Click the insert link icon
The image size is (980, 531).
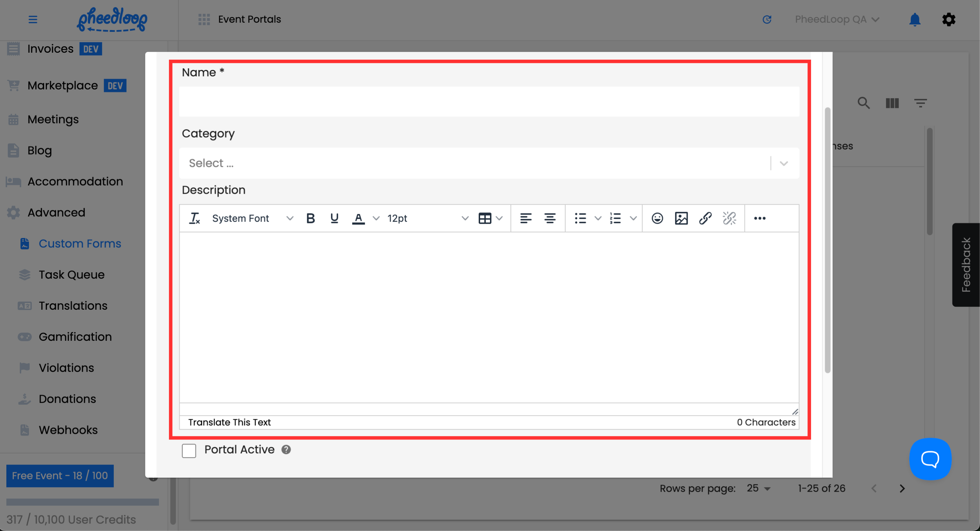click(705, 218)
